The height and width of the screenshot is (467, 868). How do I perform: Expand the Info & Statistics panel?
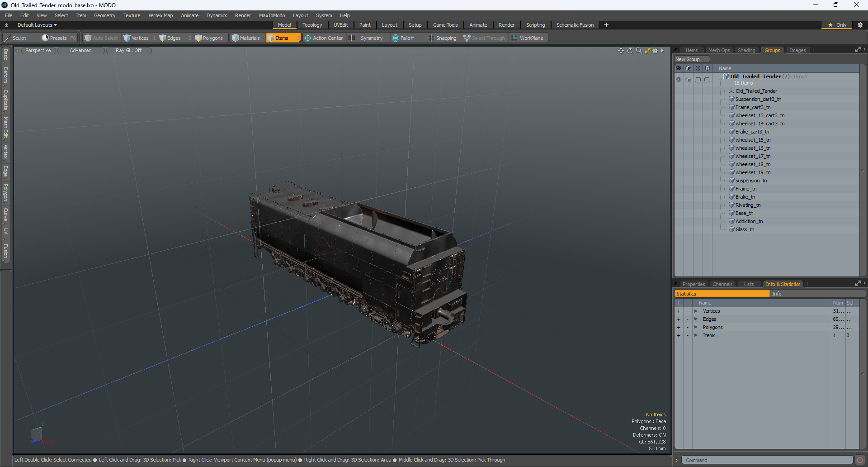858,284
